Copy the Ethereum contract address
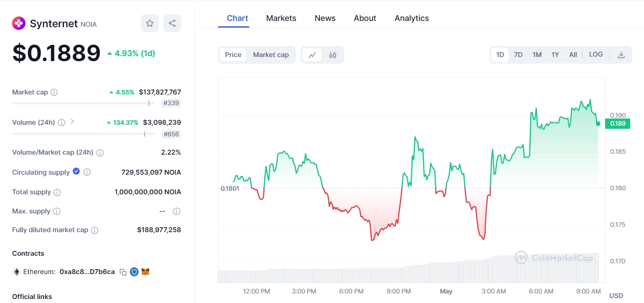Screen dimensions: 644x303 [123, 271]
